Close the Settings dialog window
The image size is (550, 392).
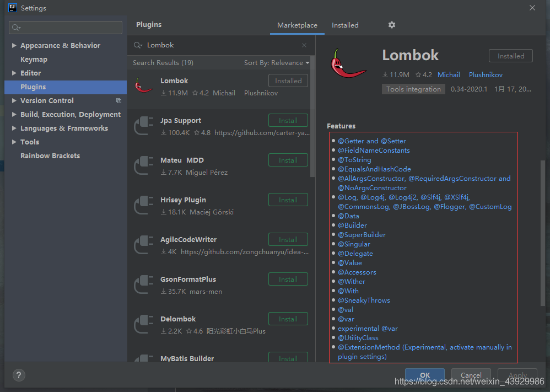tap(532, 8)
